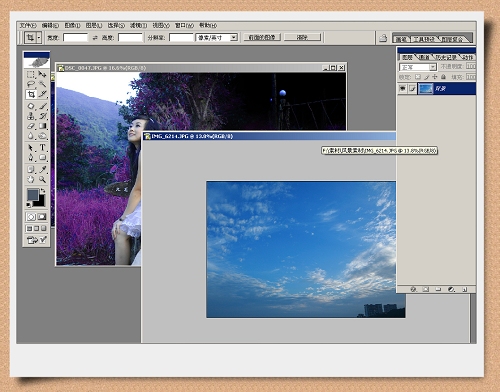This screenshot has width=500, height=392.
Task: Select the Zoom tool
Action: point(42,179)
